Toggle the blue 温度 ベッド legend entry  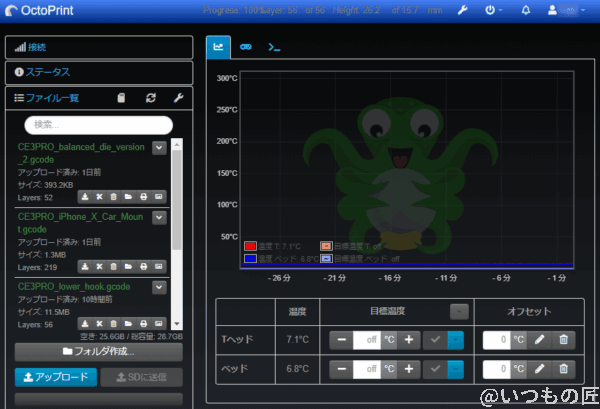point(250,257)
